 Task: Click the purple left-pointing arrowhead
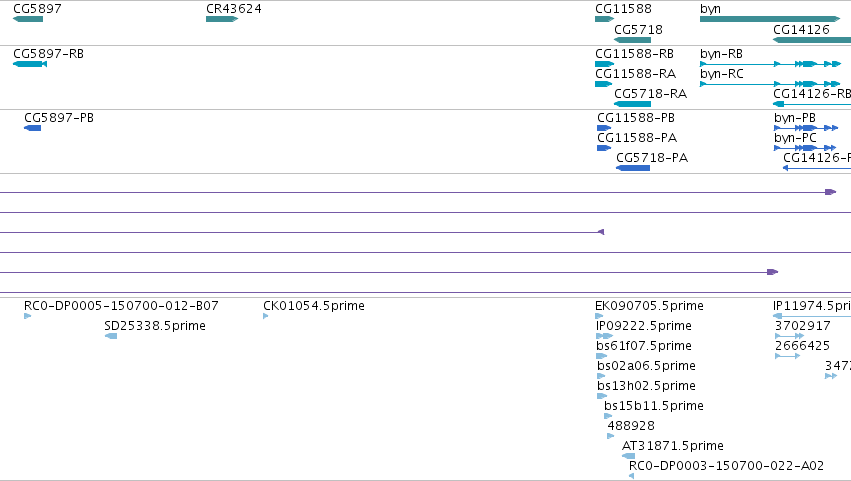(x=601, y=232)
